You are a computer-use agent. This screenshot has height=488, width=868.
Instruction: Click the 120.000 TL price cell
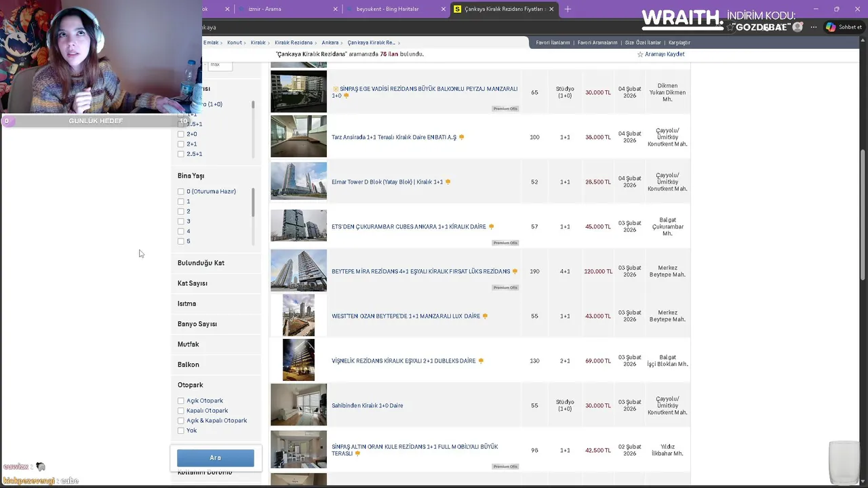[x=598, y=271]
